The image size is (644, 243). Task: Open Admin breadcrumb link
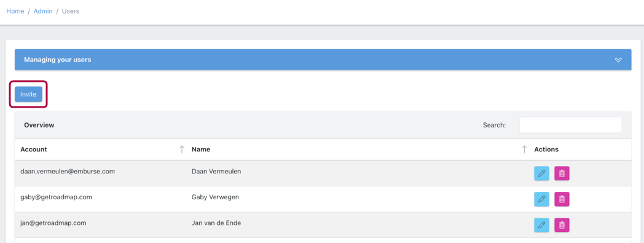(x=43, y=11)
